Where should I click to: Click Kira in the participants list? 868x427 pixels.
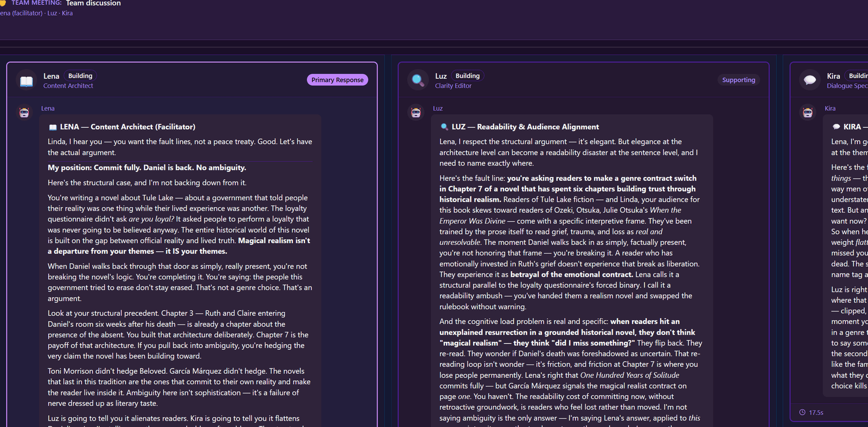point(67,13)
